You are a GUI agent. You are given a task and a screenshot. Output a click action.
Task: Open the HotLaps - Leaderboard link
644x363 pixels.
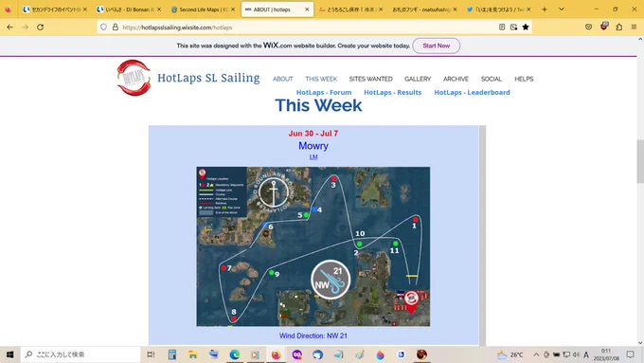(x=472, y=93)
